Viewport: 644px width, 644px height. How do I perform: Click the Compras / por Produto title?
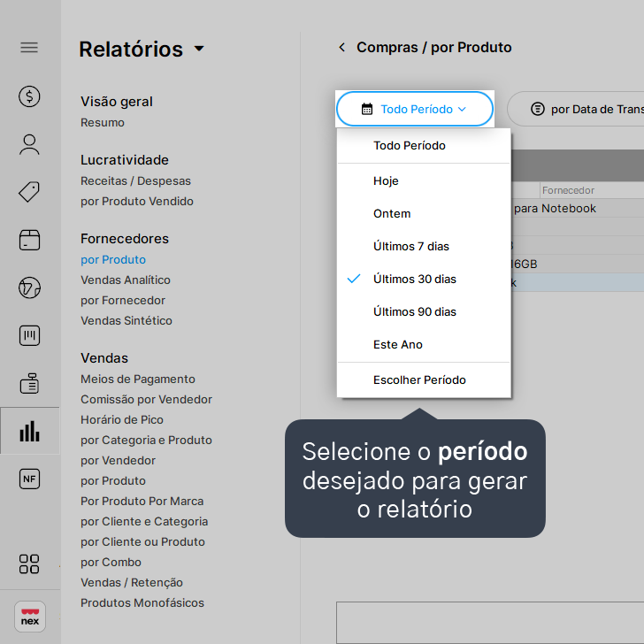433,48
